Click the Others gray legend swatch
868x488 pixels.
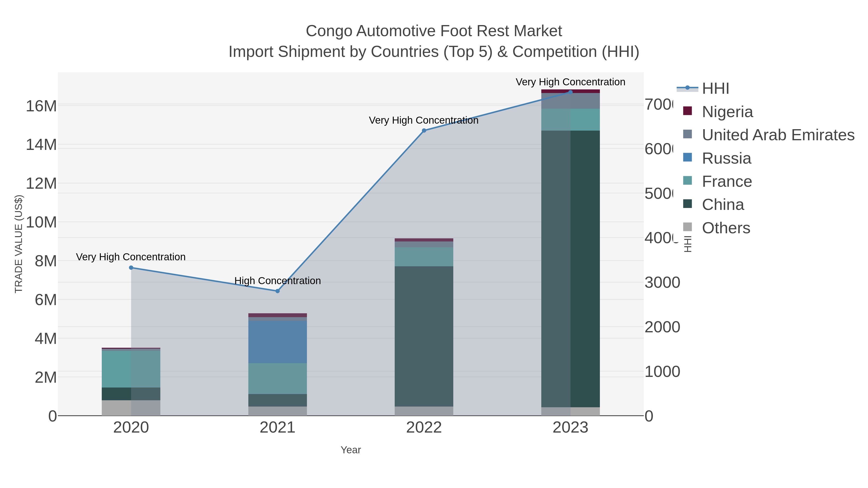pos(687,227)
